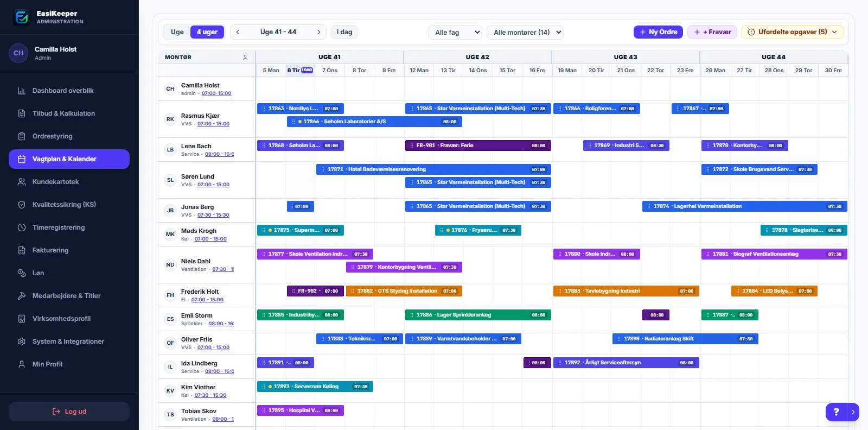The width and height of the screenshot is (868, 430).
Task: Expand Ufordelte opgaver (5) list
Action: [x=793, y=32]
